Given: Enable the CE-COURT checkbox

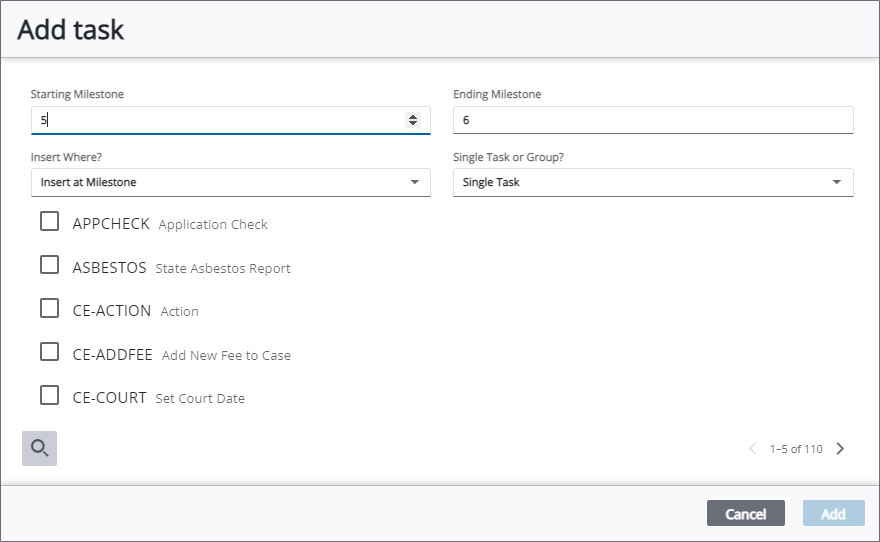Looking at the screenshot, I should coord(49,395).
